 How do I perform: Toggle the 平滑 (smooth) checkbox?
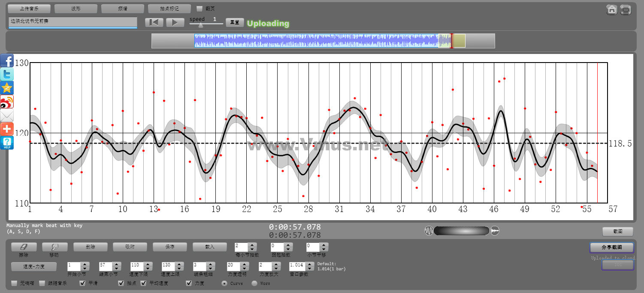click(x=82, y=283)
